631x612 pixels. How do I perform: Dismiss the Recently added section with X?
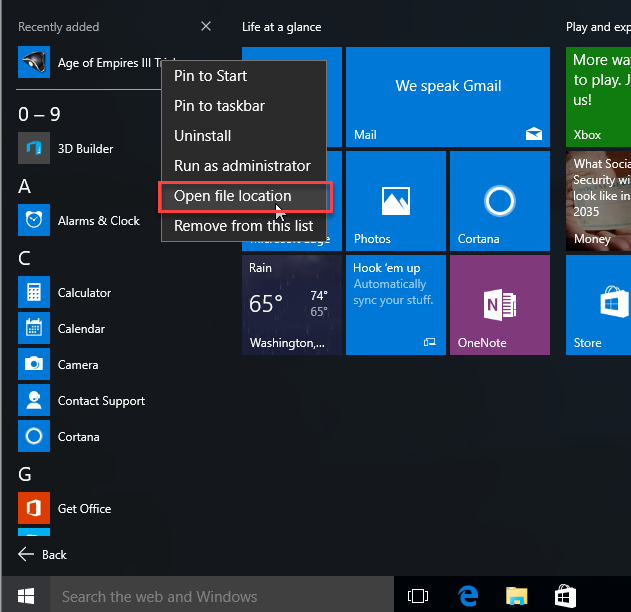tap(206, 27)
